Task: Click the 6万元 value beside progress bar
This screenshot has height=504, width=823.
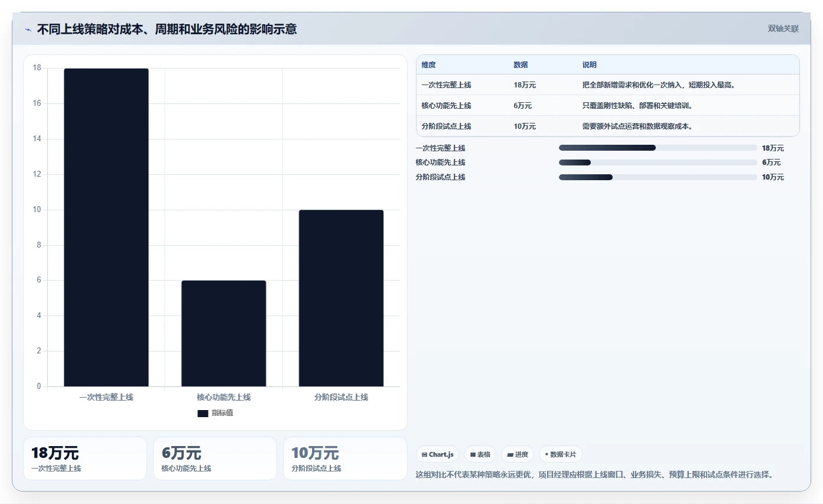Action: point(771,162)
